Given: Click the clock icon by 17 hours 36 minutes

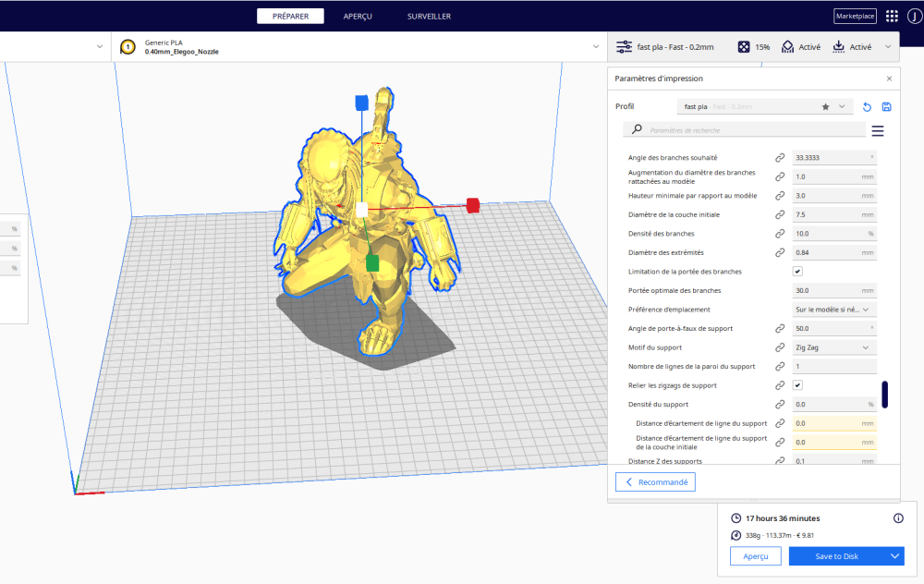Looking at the screenshot, I should 736,518.
